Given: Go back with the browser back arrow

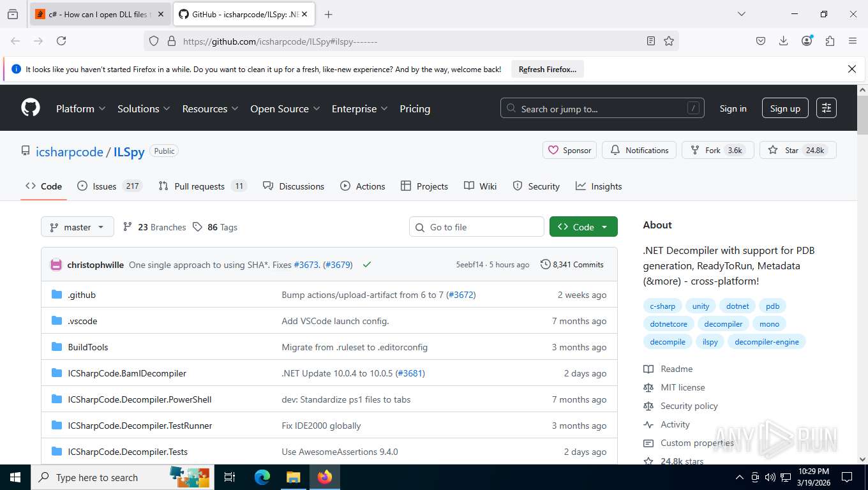Looking at the screenshot, I should click(15, 41).
